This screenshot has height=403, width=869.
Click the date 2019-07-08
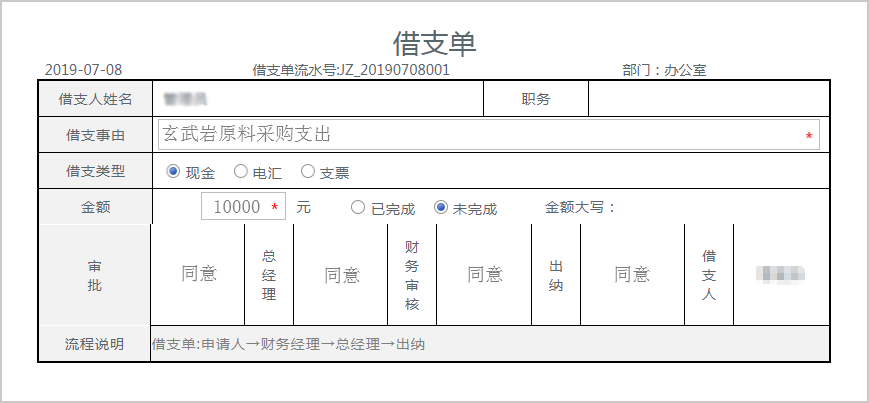coord(83,70)
